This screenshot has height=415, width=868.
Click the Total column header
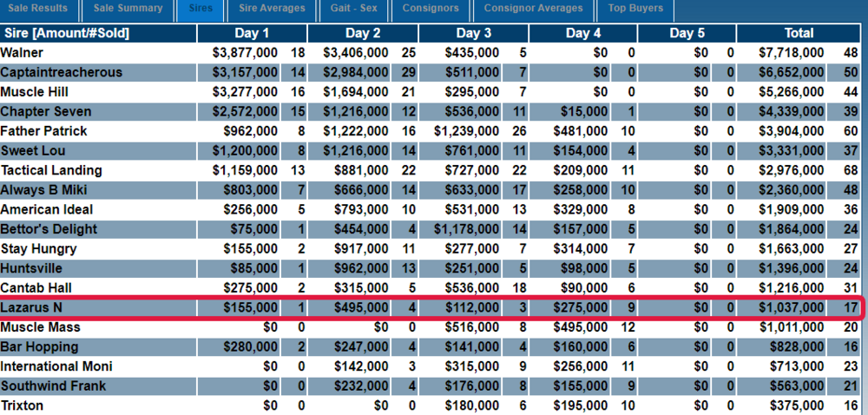[799, 33]
